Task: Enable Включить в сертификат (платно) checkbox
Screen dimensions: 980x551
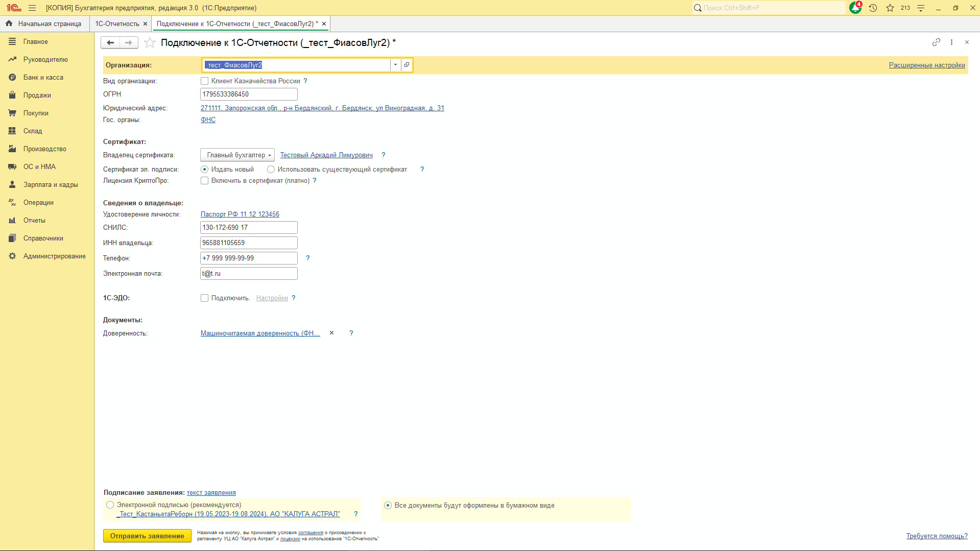Action: (x=205, y=180)
